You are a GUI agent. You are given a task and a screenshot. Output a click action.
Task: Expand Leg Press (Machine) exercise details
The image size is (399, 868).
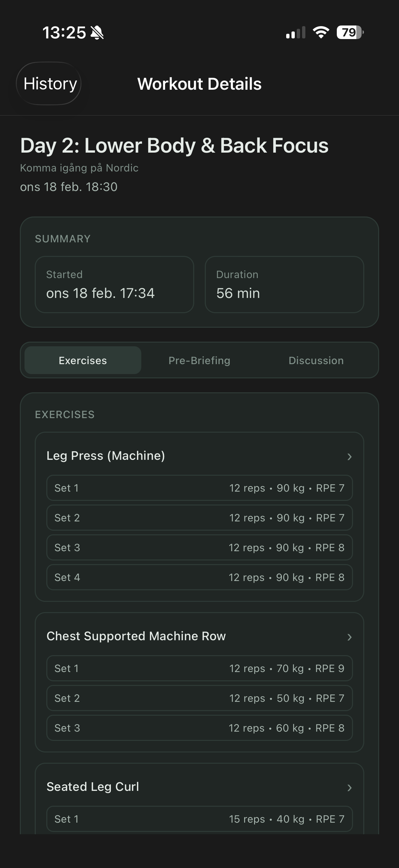(199, 456)
